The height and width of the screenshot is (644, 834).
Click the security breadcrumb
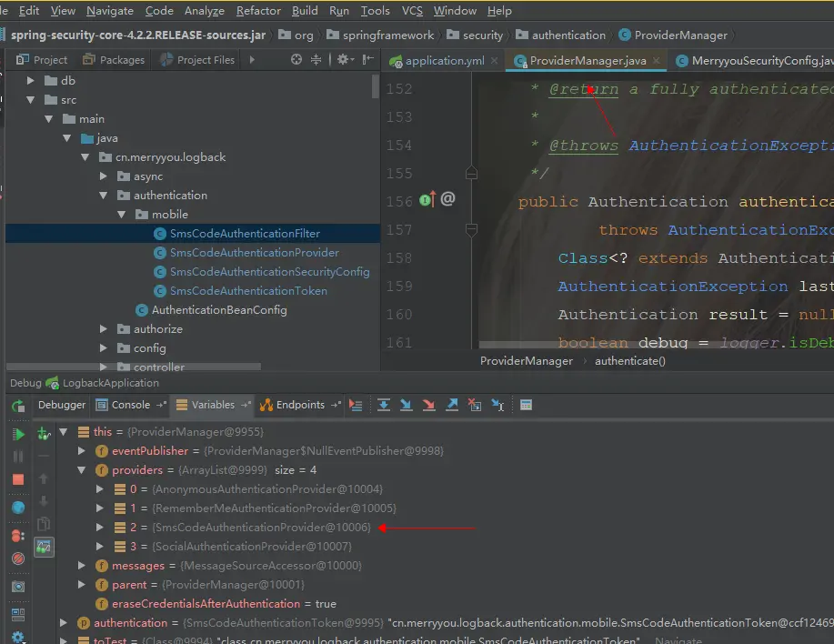[475, 35]
